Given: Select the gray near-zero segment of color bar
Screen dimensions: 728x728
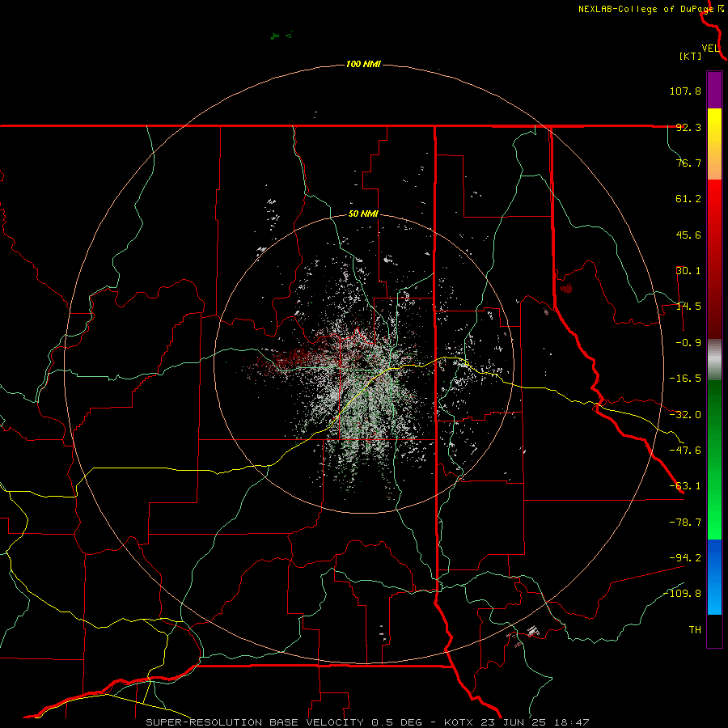Looking at the screenshot, I should coord(714,359).
